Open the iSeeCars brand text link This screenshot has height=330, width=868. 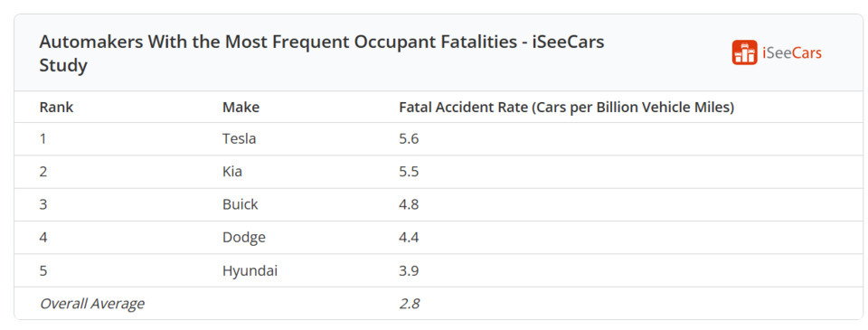[x=792, y=53]
